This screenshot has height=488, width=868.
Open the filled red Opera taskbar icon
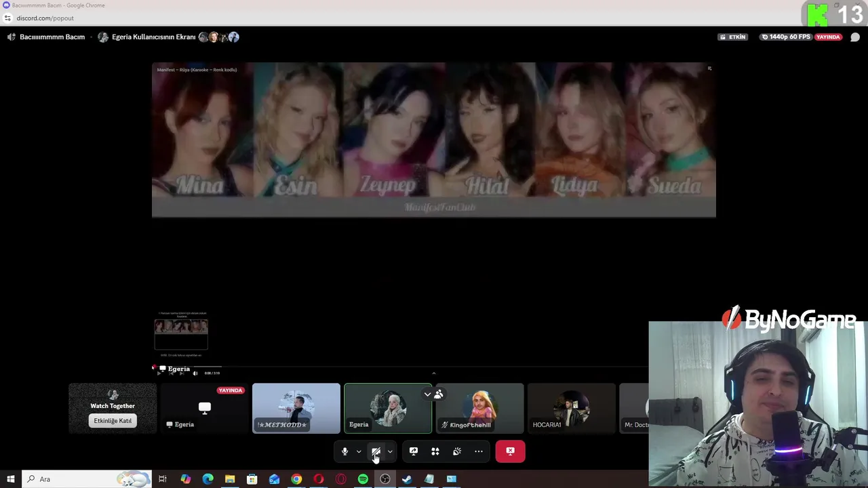click(318, 479)
